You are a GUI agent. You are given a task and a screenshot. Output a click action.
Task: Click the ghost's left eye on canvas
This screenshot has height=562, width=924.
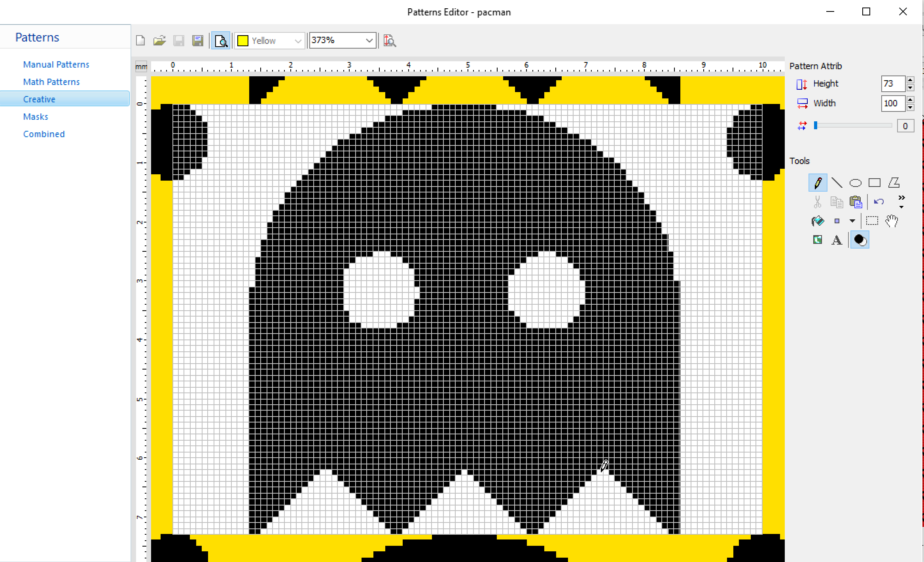(381, 290)
